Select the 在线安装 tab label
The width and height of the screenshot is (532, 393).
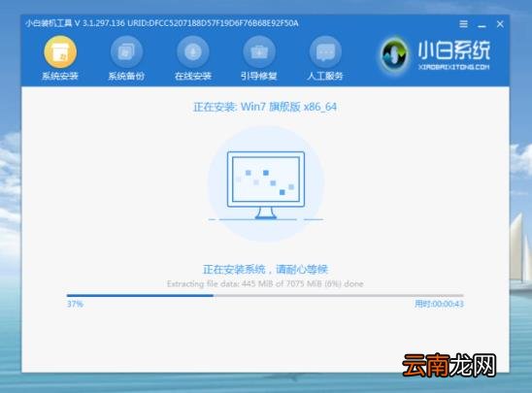(193, 76)
